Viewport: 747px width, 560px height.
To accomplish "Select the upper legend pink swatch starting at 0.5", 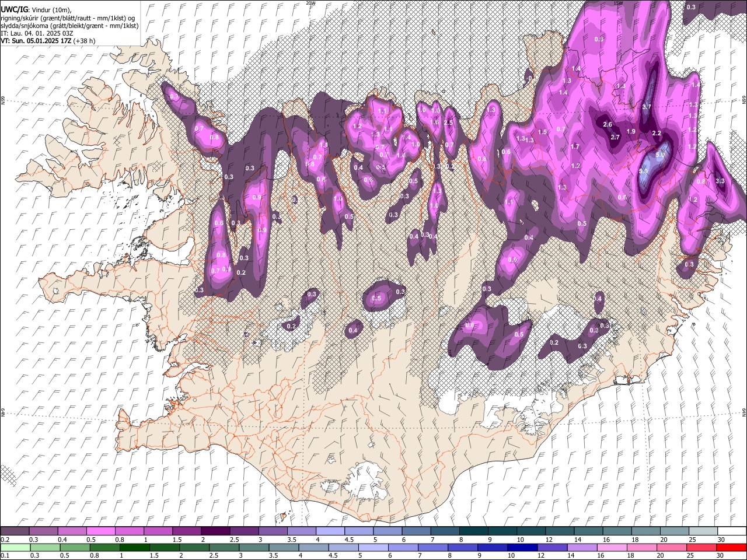I will coord(100,531).
